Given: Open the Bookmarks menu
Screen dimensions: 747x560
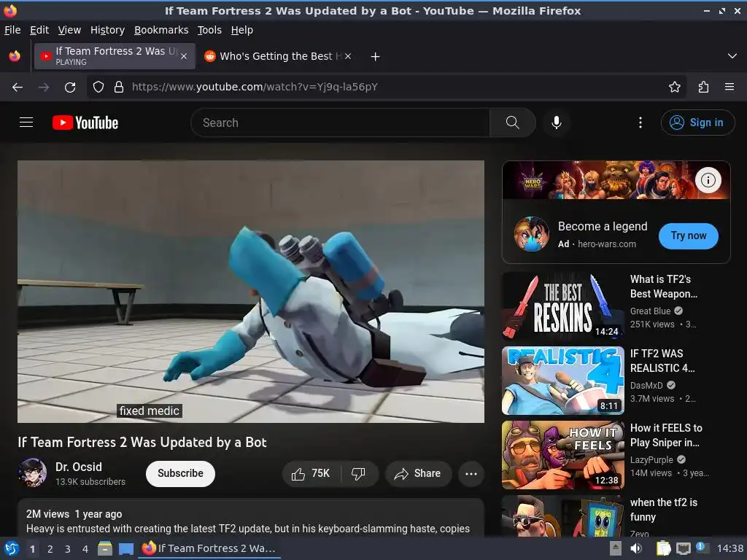Looking at the screenshot, I should 161,30.
